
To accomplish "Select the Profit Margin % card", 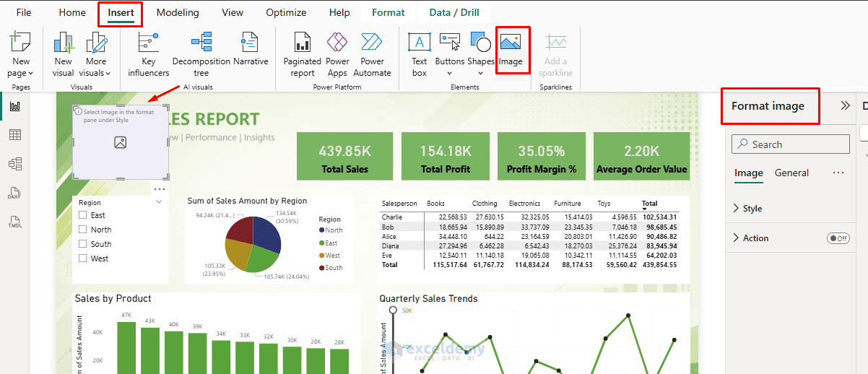I will pyautogui.click(x=542, y=157).
